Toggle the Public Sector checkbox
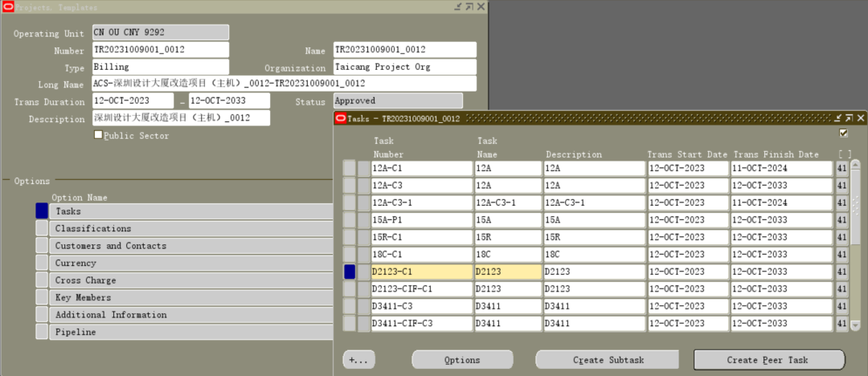868x376 pixels. pyautogui.click(x=99, y=134)
